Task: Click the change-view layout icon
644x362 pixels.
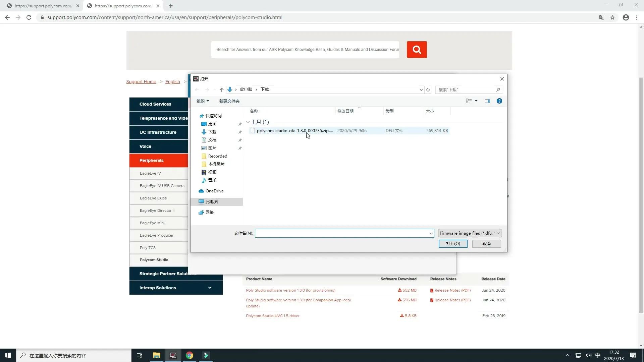Action: [x=469, y=101]
